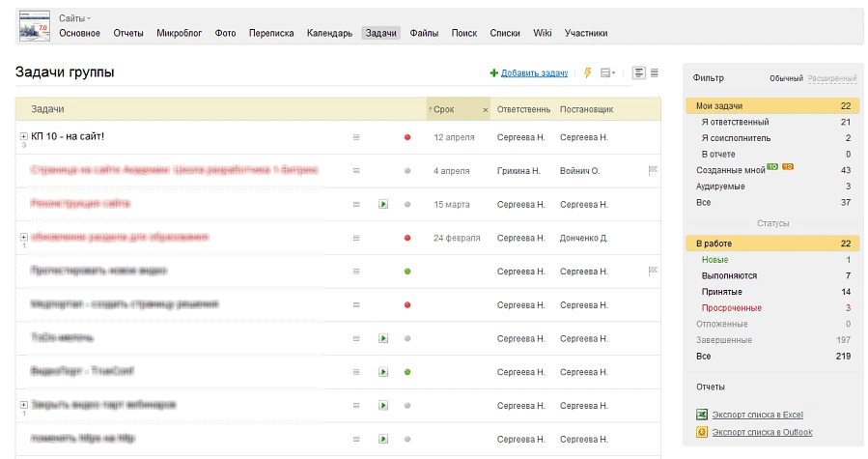This screenshot has height=459, width=868.
Task: Click the group avatar thumbnail
Action: pyautogui.click(x=35, y=25)
